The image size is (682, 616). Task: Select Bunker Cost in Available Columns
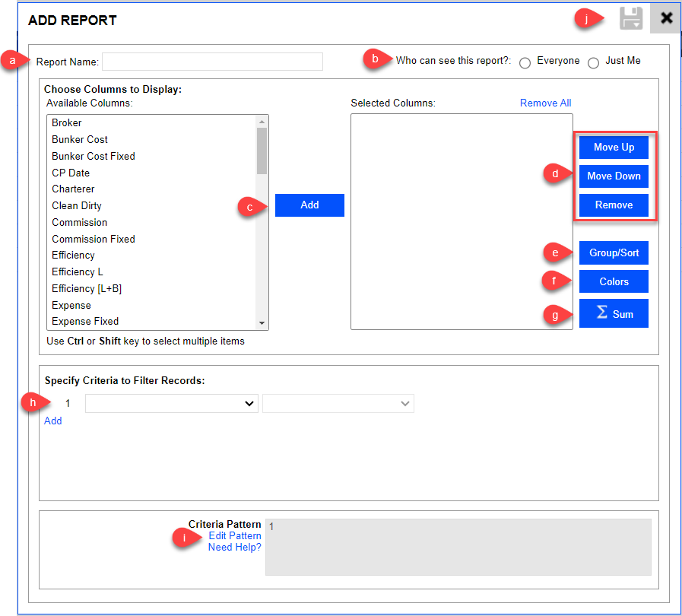(x=80, y=139)
